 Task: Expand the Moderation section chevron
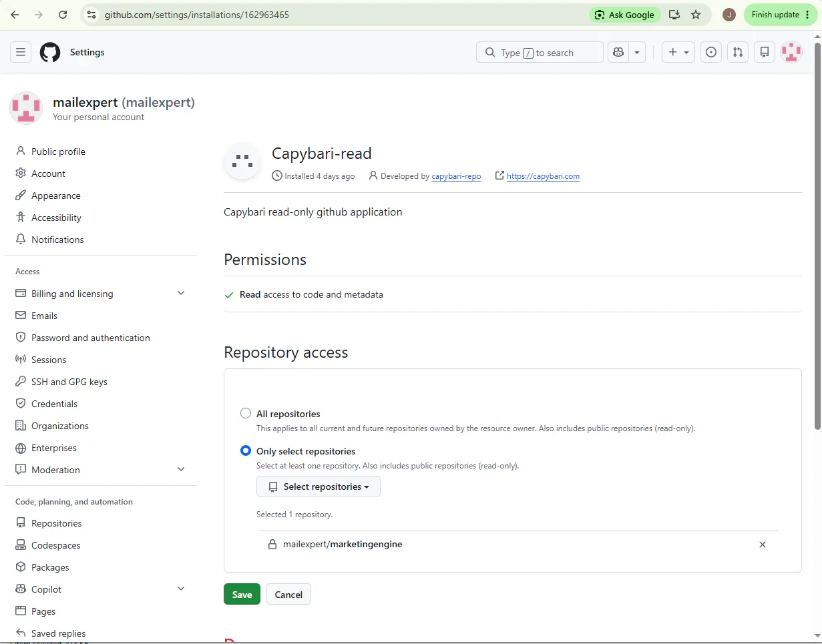181,469
